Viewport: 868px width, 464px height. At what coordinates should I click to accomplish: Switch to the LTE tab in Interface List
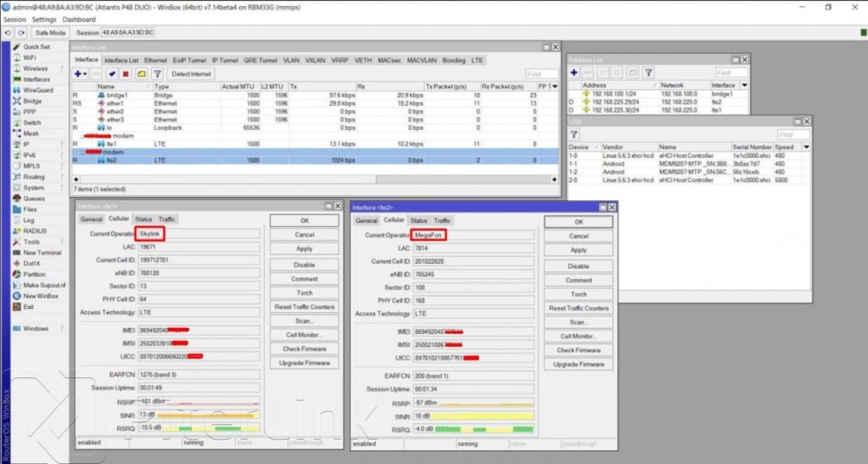[x=477, y=61]
